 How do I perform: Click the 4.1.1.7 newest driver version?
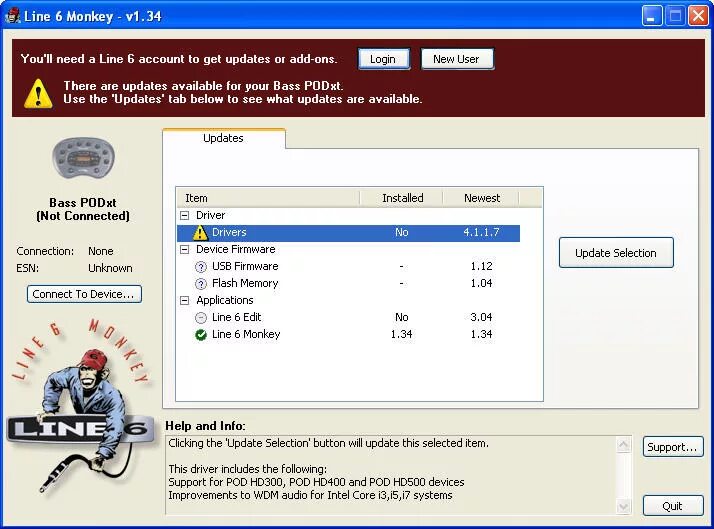pos(481,233)
